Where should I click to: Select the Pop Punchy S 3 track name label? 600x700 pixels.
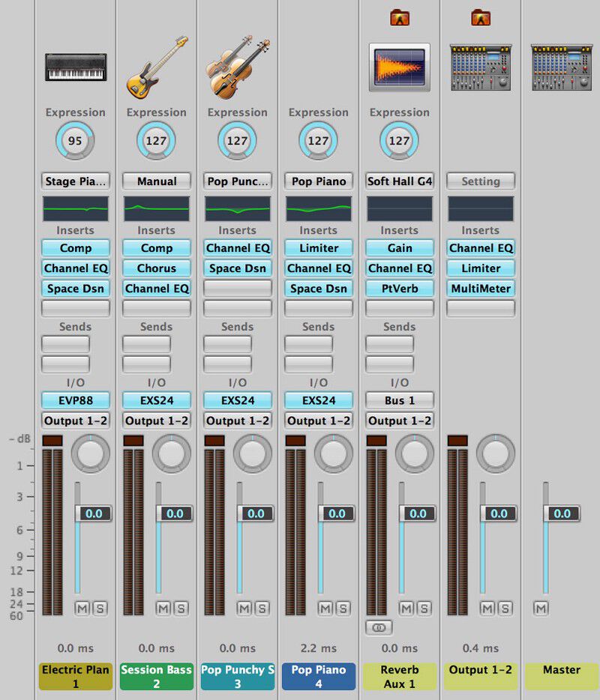[238, 676]
